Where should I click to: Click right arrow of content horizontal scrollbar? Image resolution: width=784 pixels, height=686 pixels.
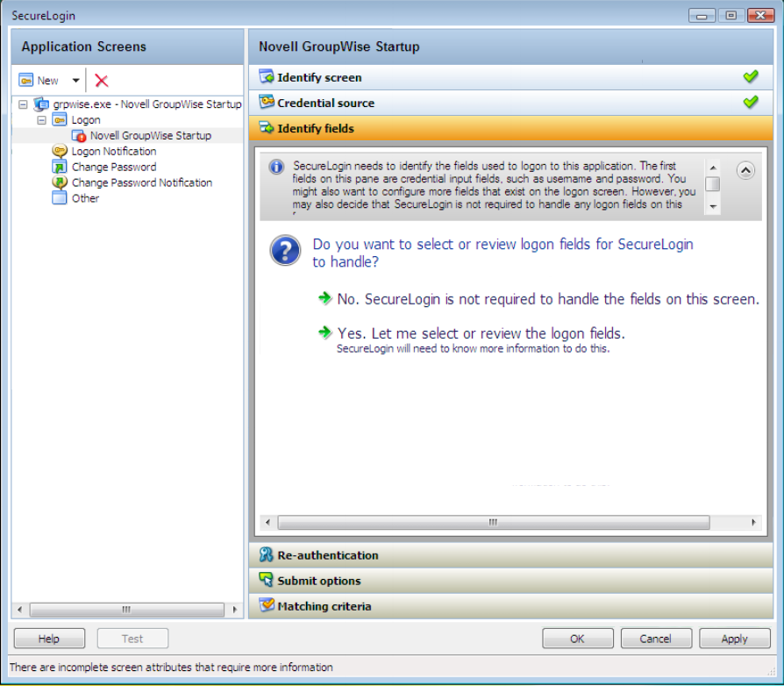753,523
